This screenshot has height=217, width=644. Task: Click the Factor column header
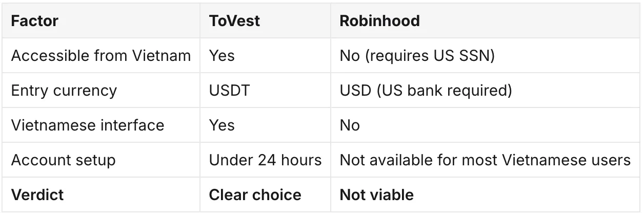[x=35, y=21]
